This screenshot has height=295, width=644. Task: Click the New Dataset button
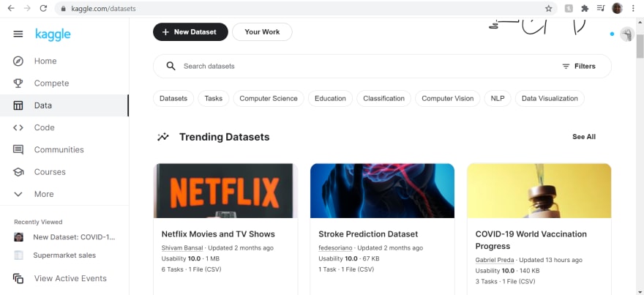pyautogui.click(x=190, y=32)
